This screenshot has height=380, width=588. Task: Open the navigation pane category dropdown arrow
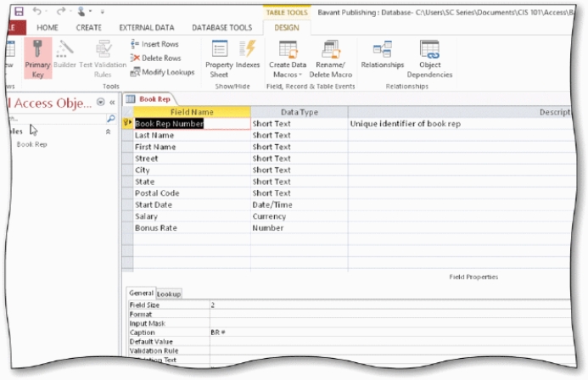tap(100, 102)
